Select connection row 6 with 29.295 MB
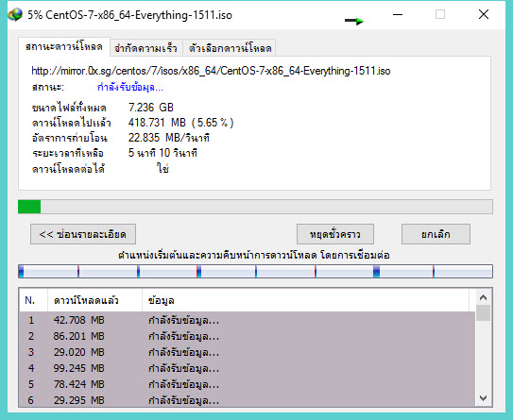The height and width of the screenshot is (420, 513). (247, 400)
